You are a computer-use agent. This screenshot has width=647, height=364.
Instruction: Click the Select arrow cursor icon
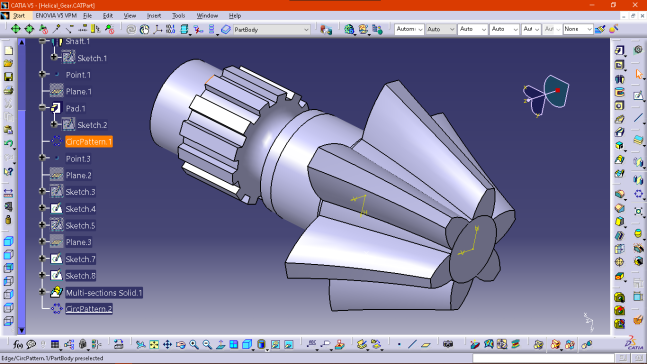tap(639, 74)
